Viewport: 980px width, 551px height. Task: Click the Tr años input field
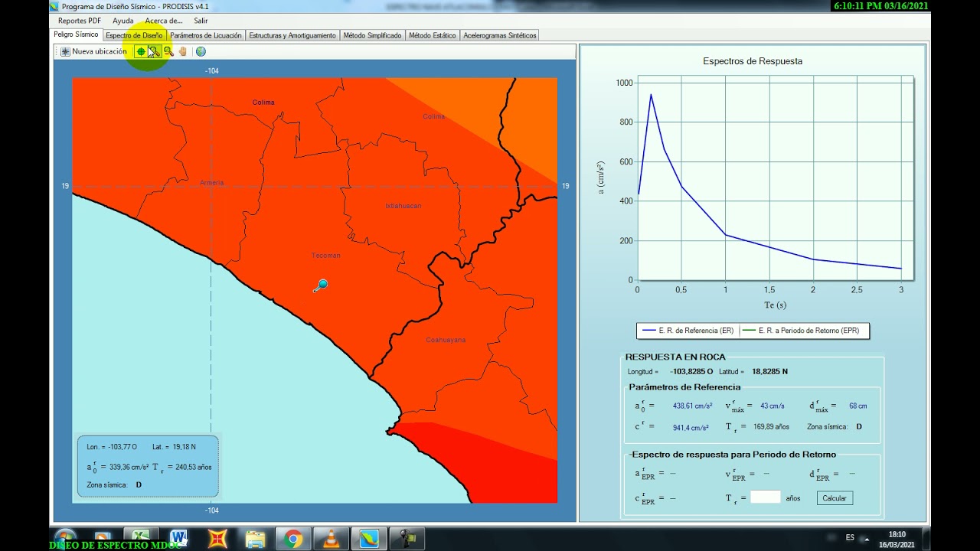766,497
